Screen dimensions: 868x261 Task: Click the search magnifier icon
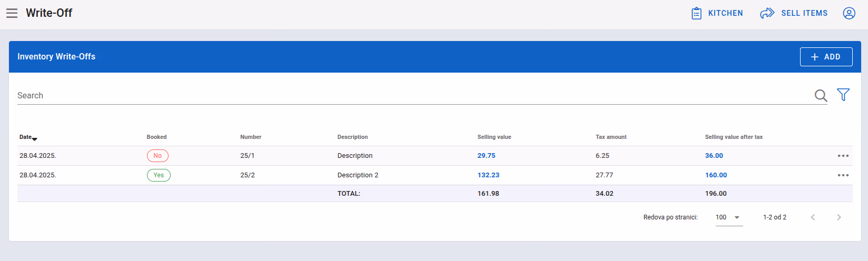(x=821, y=96)
